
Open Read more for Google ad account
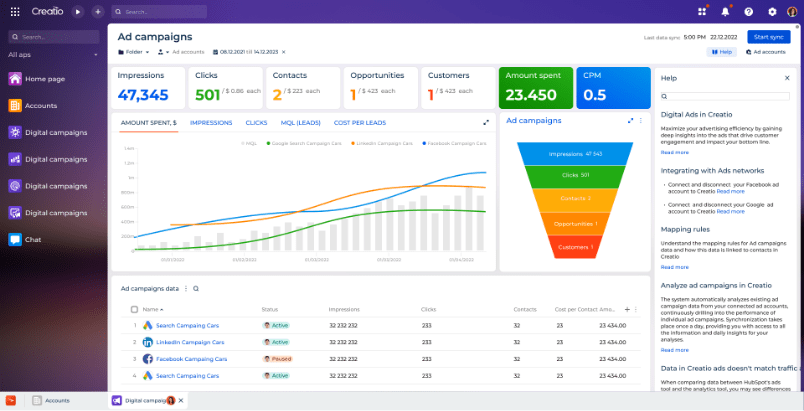point(731,211)
